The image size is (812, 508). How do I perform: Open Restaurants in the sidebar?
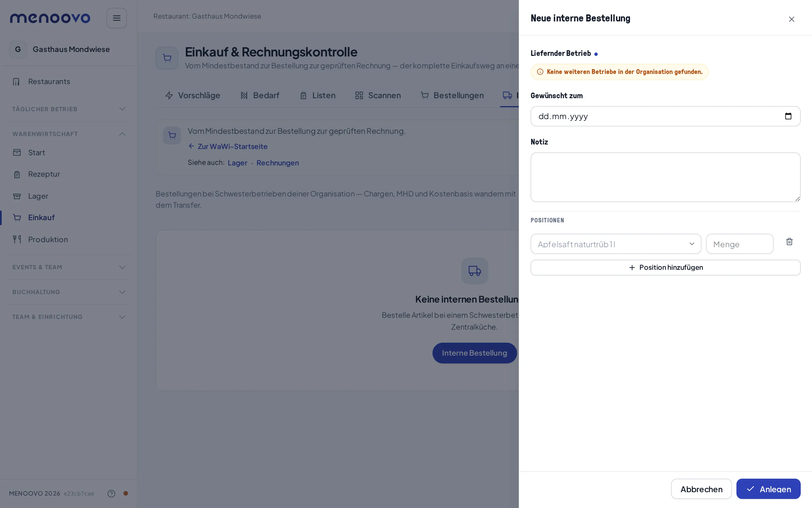click(x=69, y=82)
